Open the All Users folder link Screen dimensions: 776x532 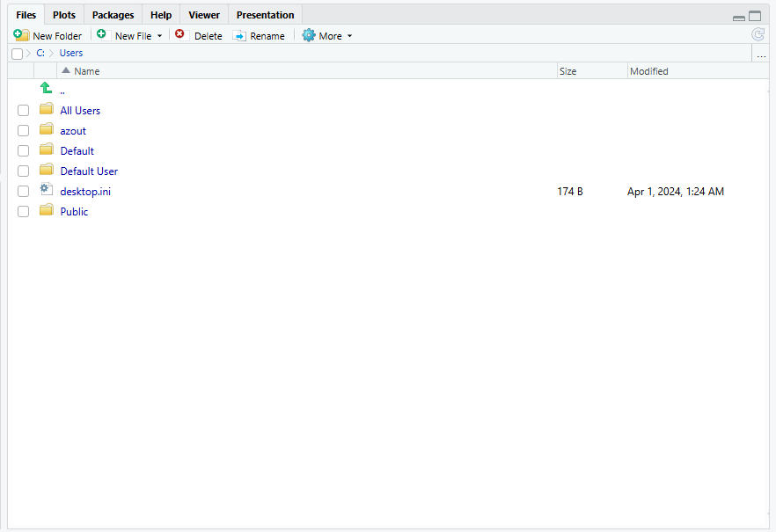pos(80,111)
